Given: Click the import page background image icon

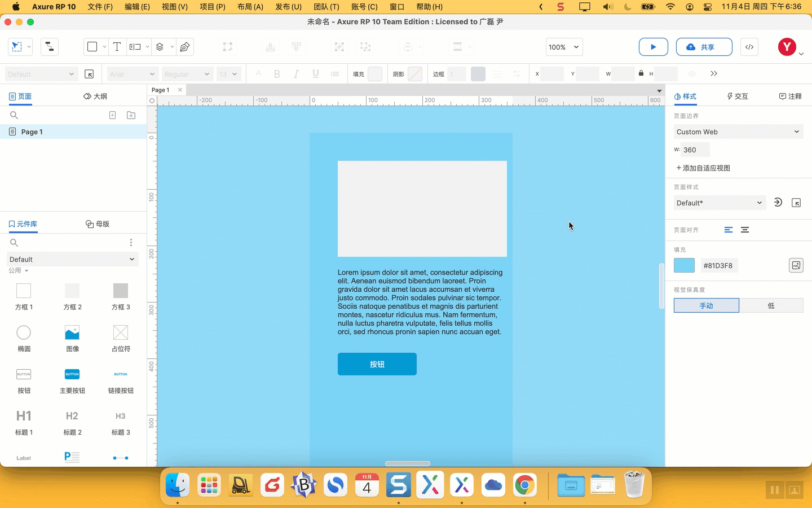Looking at the screenshot, I should pos(796,265).
